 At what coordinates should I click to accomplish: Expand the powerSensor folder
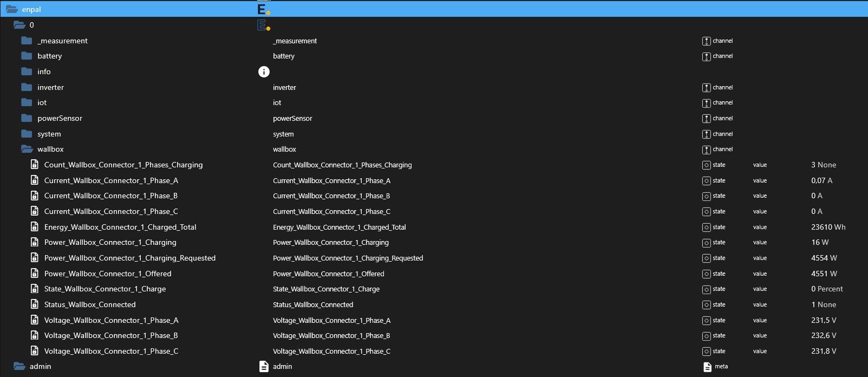click(27, 118)
